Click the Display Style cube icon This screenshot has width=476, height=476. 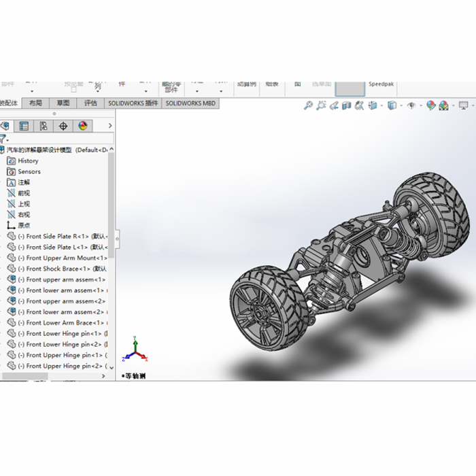click(392, 105)
